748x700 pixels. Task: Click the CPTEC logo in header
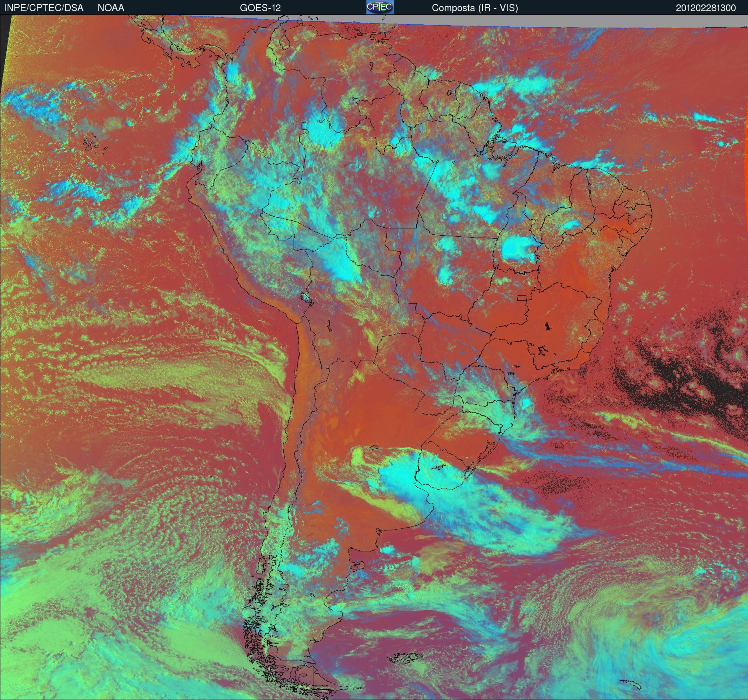(380, 7)
